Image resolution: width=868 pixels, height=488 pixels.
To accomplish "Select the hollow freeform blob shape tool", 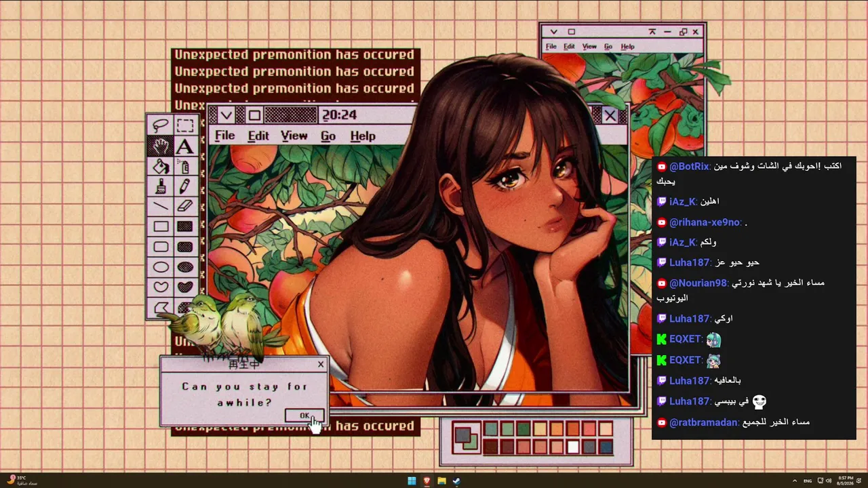I will (161, 287).
